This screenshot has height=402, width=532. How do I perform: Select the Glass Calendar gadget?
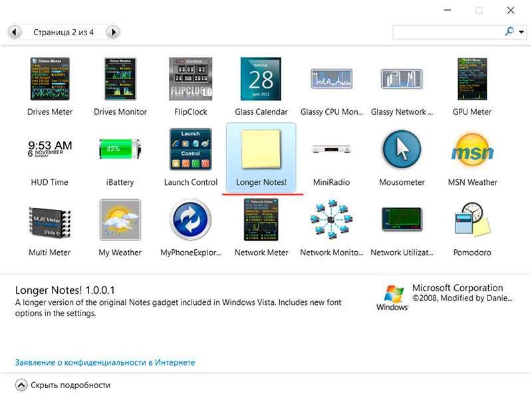[x=261, y=79]
